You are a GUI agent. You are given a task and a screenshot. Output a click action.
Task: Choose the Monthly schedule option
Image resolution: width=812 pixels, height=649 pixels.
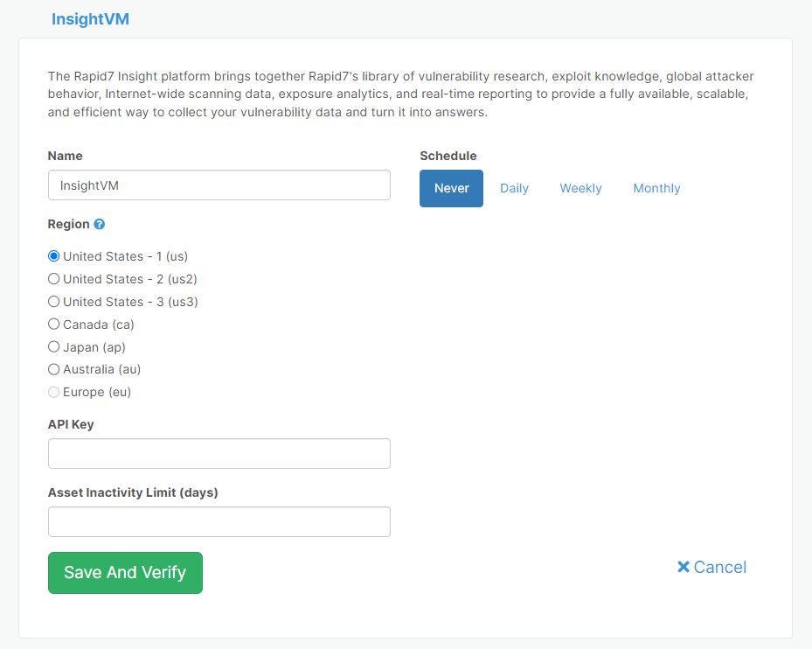point(656,188)
